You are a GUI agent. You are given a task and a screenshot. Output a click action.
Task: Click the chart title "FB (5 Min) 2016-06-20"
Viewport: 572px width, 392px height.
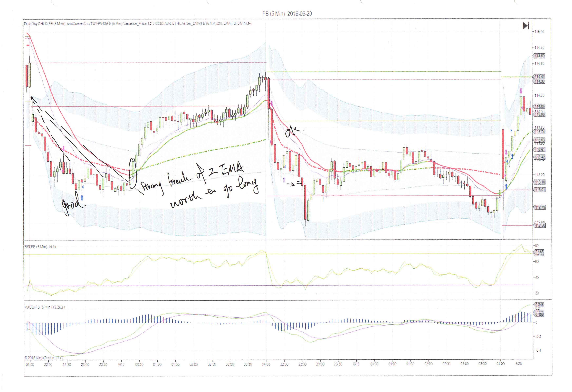(287, 14)
